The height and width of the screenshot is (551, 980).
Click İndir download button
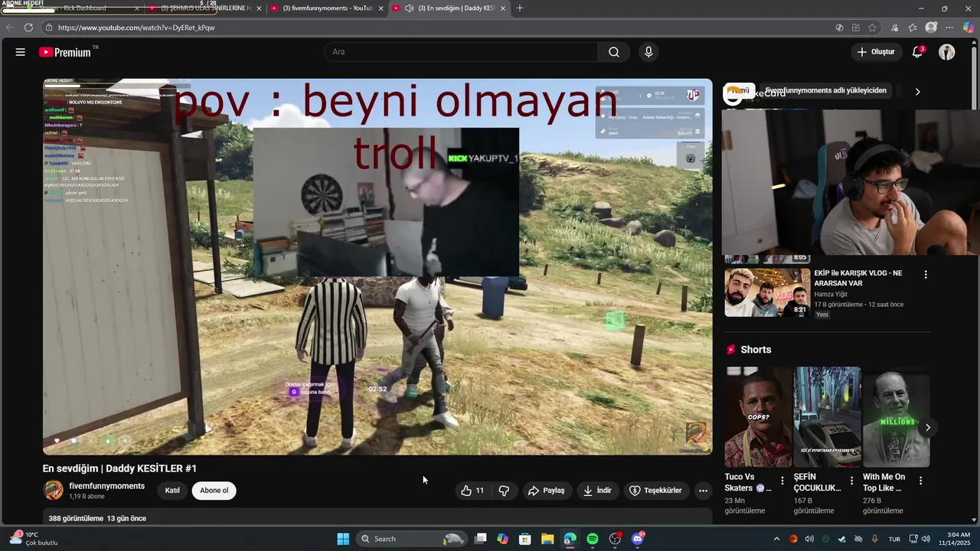tap(598, 491)
